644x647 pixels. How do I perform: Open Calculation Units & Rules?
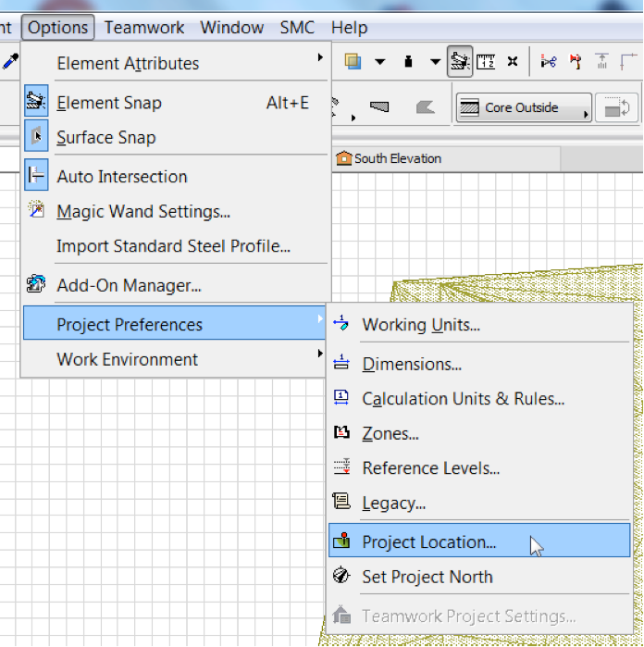pos(479,398)
